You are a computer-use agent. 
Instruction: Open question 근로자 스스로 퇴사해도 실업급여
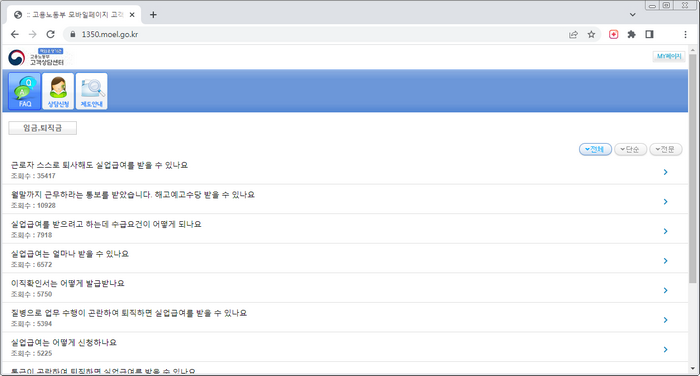click(99, 165)
